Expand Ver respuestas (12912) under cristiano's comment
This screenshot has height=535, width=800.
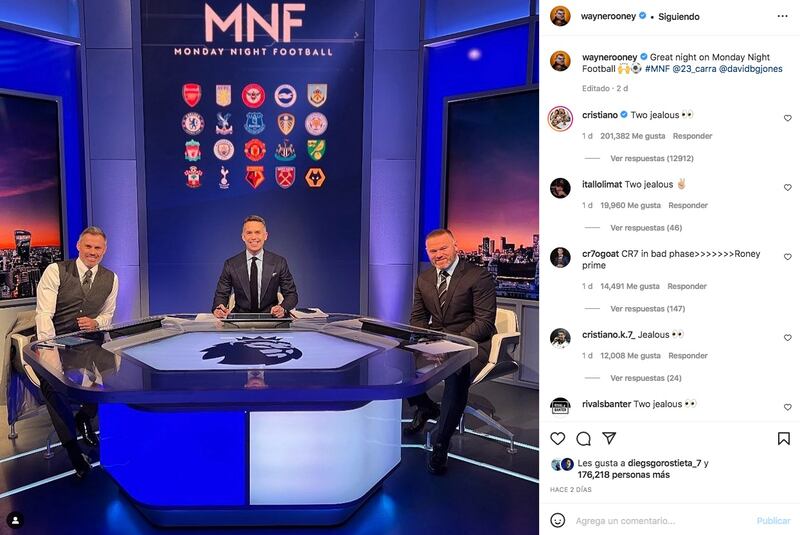click(x=652, y=159)
